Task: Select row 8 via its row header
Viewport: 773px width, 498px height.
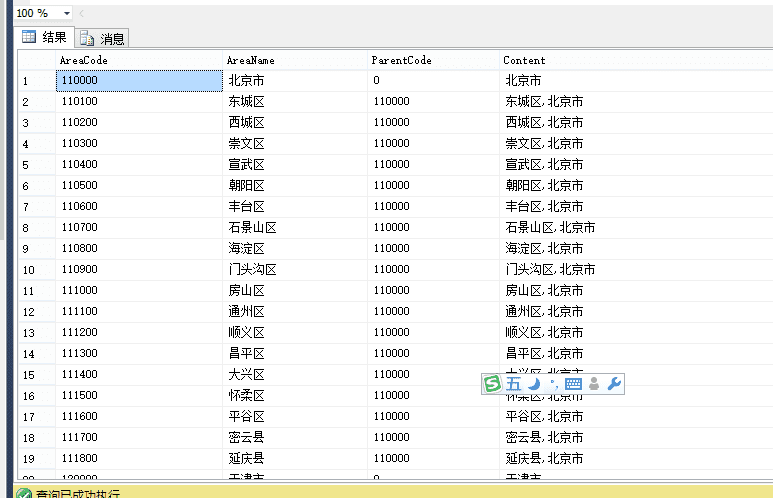Action: 36,228
